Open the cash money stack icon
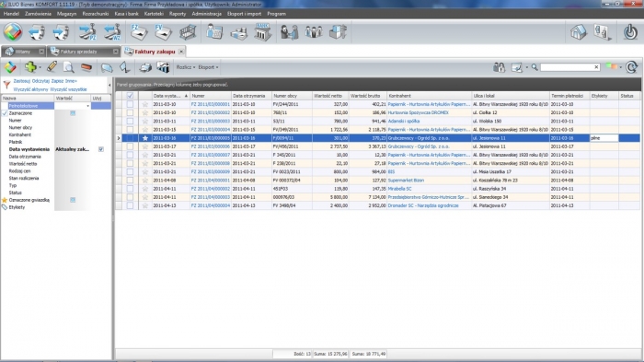 click(238, 33)
